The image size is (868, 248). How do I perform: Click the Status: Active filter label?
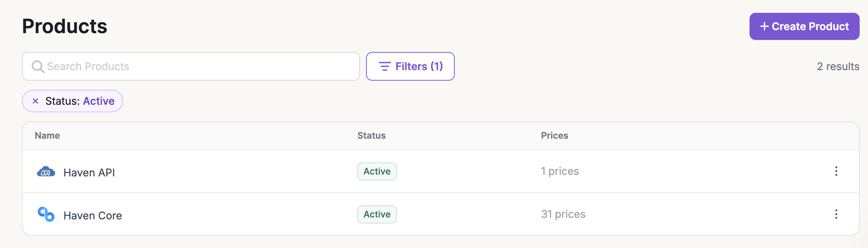point(80,101)
